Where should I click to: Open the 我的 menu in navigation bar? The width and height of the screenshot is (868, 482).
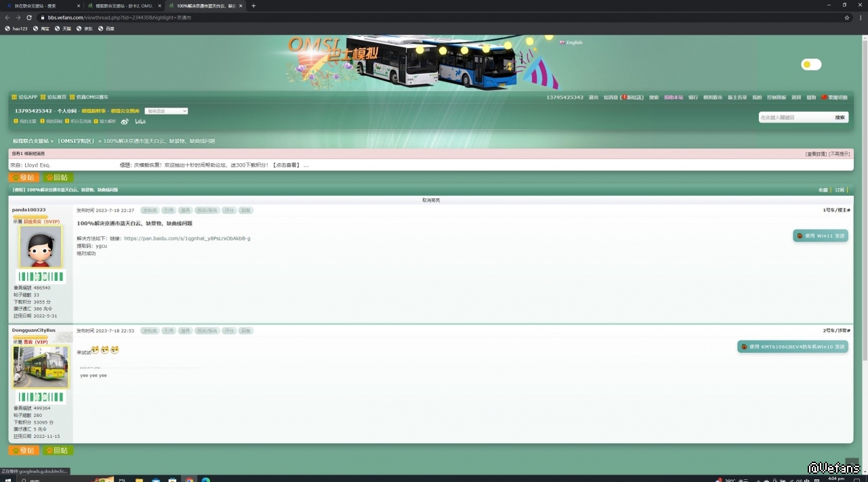click(x=757, y=97)
